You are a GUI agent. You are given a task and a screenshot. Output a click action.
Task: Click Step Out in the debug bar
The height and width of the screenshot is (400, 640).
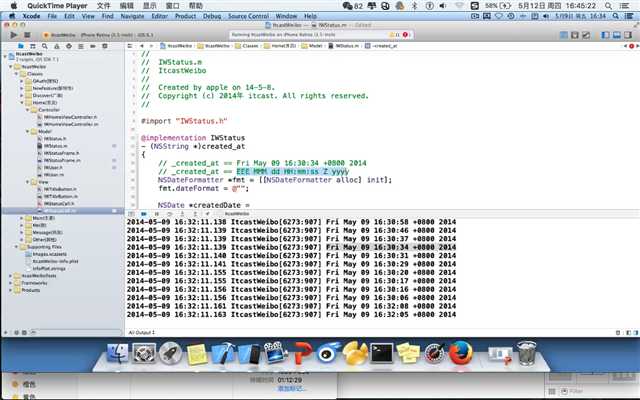click(x=195, y=213)
